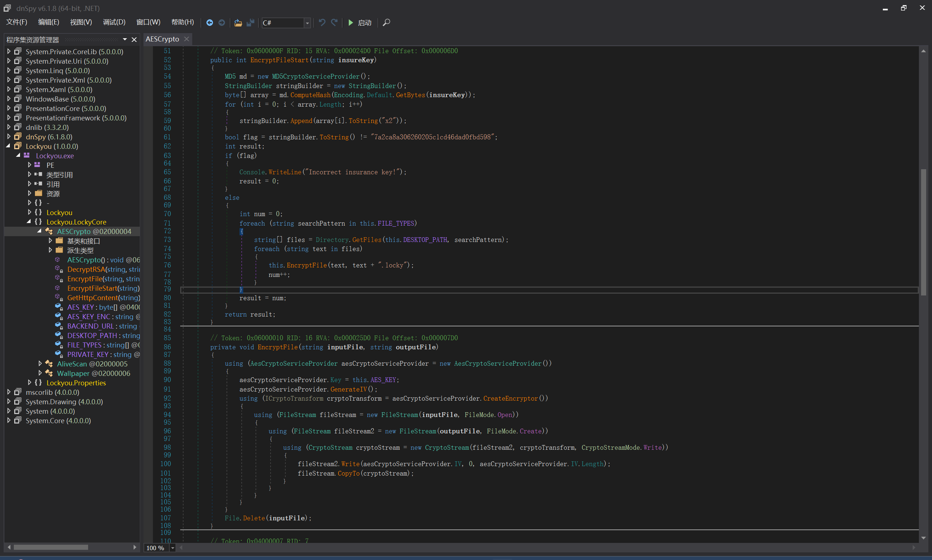932x560 pixels.
Task: Click the search magnifier icon
Action: [386, 23]
